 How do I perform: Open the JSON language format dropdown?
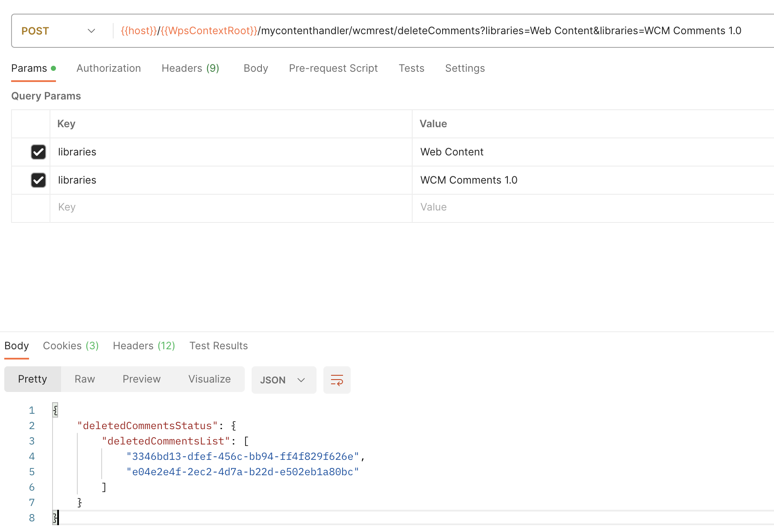[283, 380]
